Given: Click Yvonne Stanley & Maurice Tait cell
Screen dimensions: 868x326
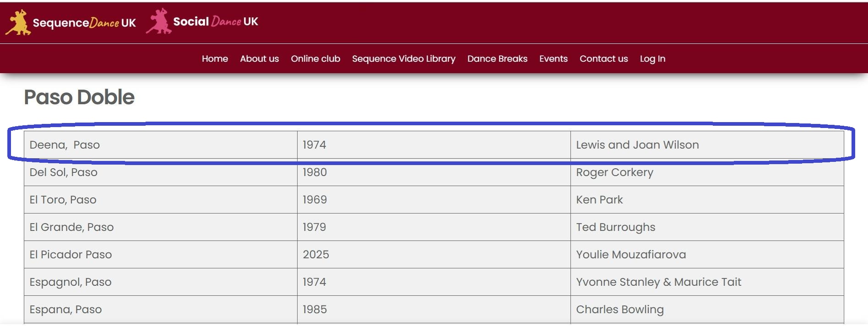Looking at the screenshot, I should pos(658,282).
